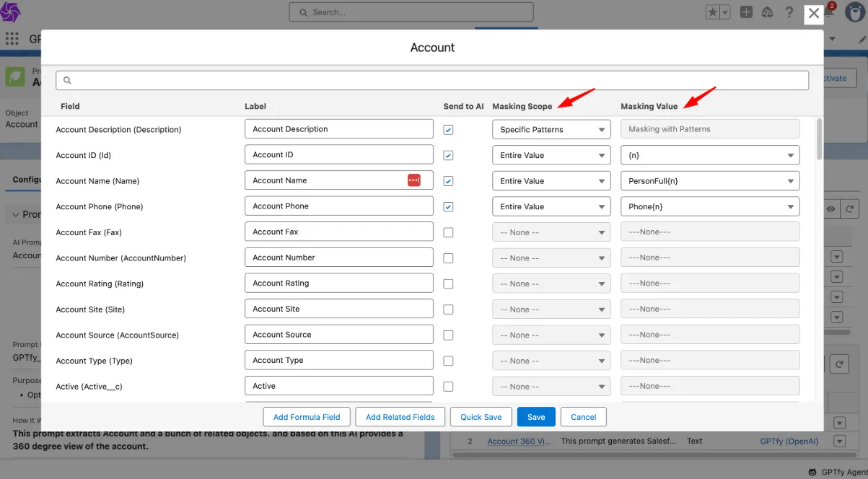The width and height of the screenshot is (868, 479).
Task: Click the favorites star icon in header
Action: pyautogui.click(x=711, y=12)
